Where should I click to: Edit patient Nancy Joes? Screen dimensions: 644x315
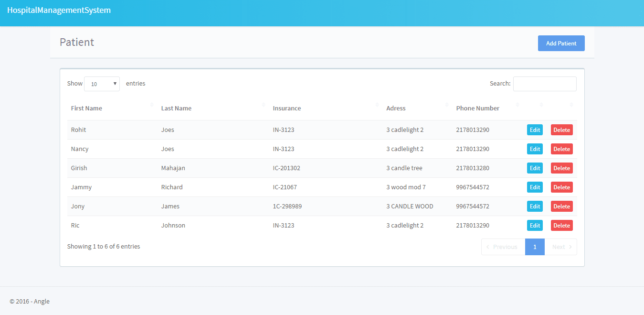pos(535,149)
